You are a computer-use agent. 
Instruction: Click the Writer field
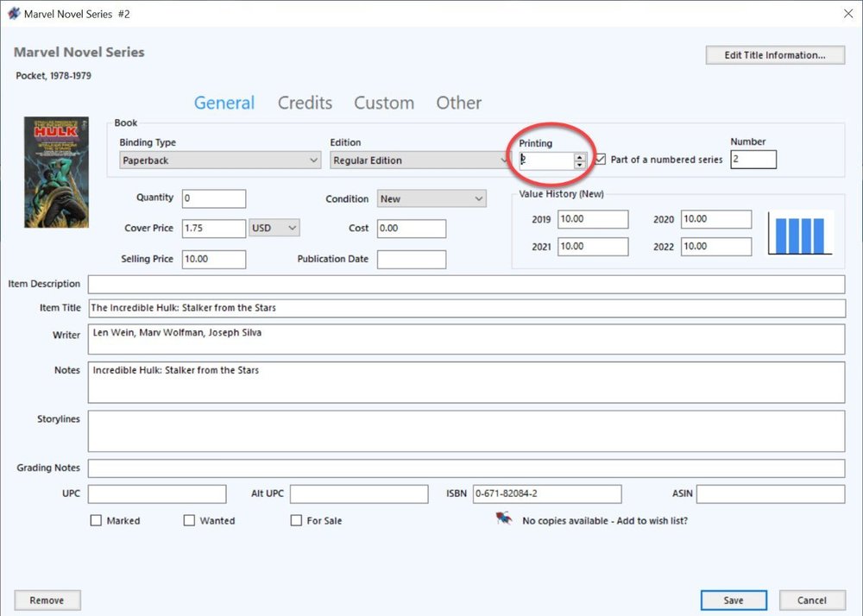466,339
